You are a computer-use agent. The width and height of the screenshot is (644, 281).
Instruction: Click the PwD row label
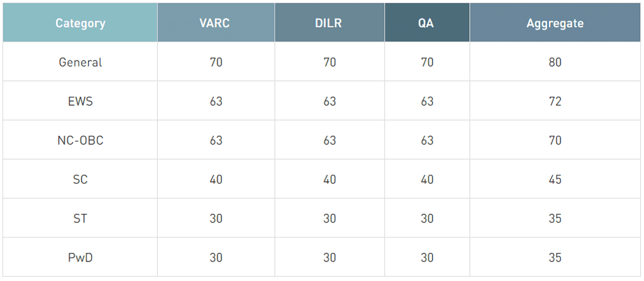80,257
